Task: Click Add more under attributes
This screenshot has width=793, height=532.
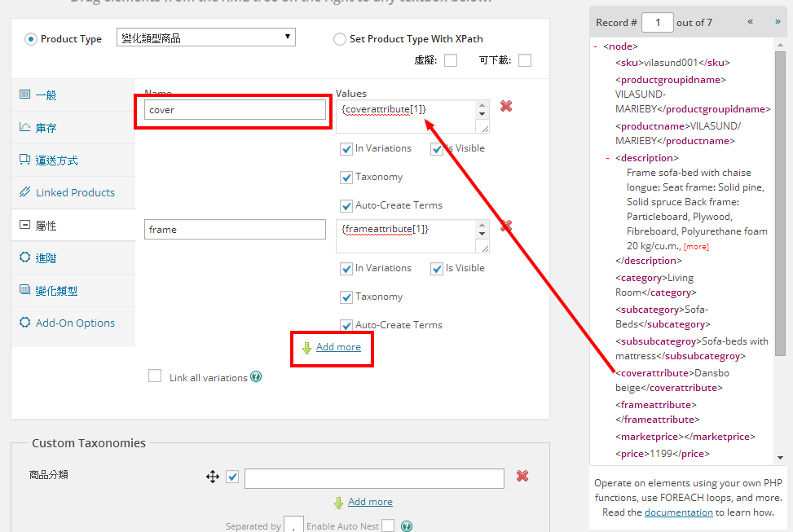Action: pos(337,347)
